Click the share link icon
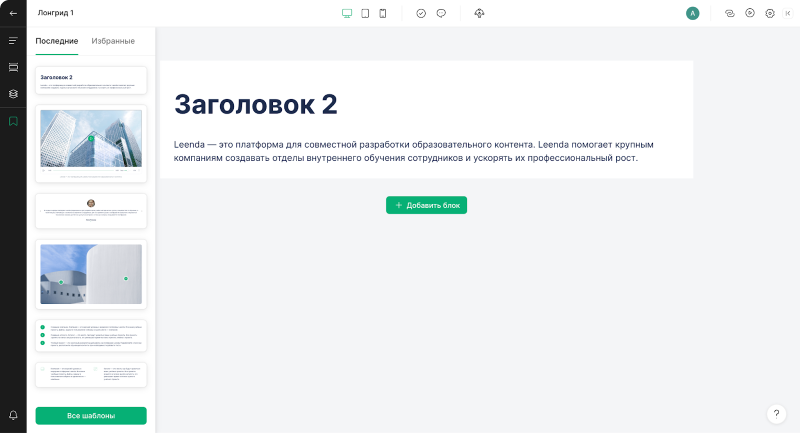Viewport: 800px width, 433px height. 730,13
